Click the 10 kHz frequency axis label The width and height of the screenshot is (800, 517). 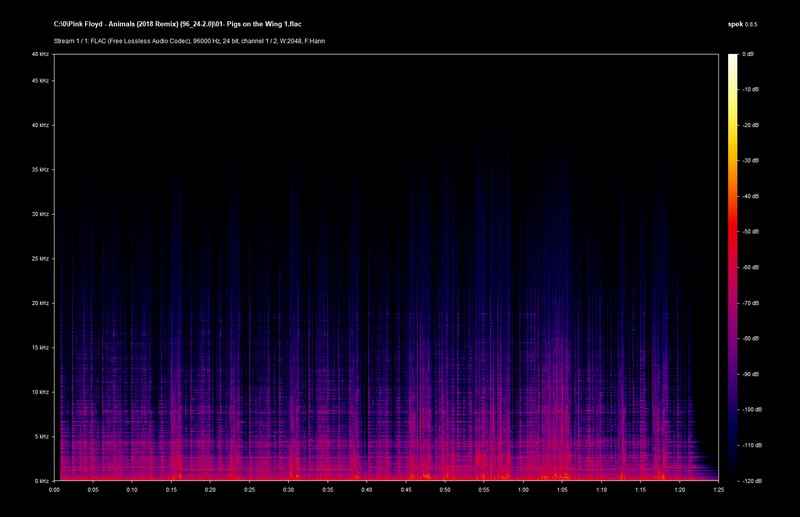[39, 392]
